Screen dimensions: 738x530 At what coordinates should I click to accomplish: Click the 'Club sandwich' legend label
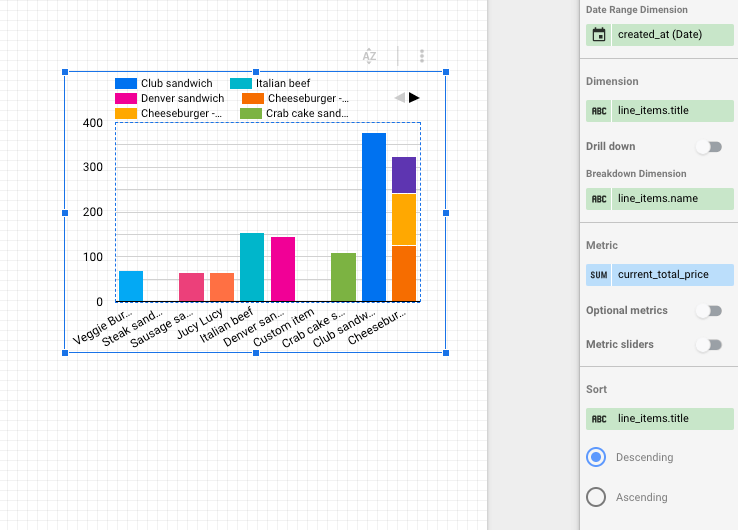point(176,84)
